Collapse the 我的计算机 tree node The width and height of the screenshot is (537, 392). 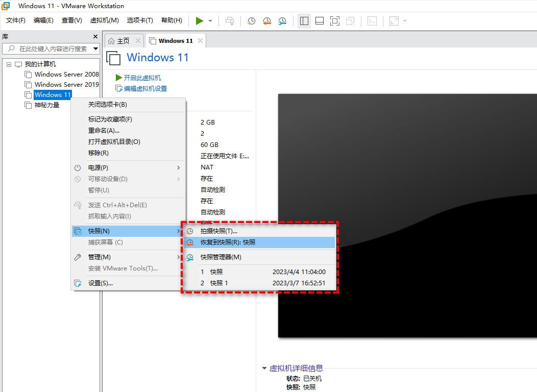click(x=9, y=64)
